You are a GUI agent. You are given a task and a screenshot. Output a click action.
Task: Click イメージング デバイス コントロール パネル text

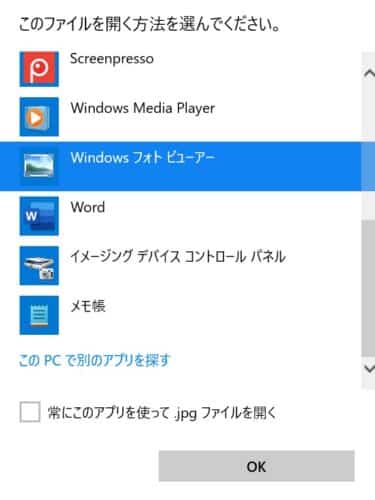(x=178, y=257)
